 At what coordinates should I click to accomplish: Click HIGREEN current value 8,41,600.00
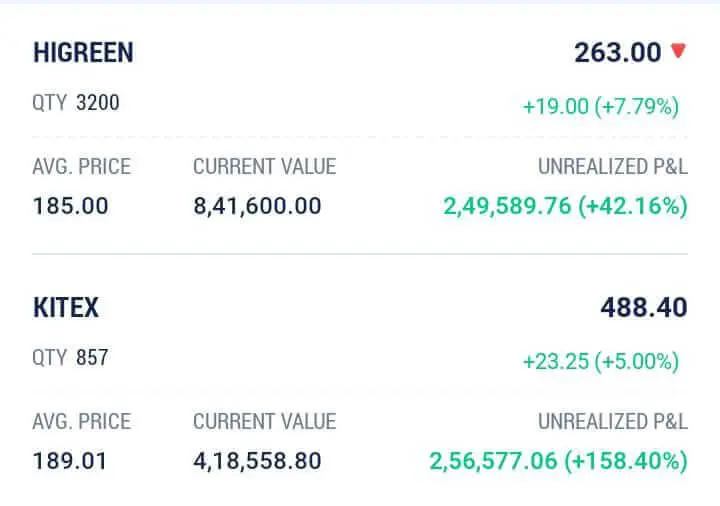coord(257,207)
